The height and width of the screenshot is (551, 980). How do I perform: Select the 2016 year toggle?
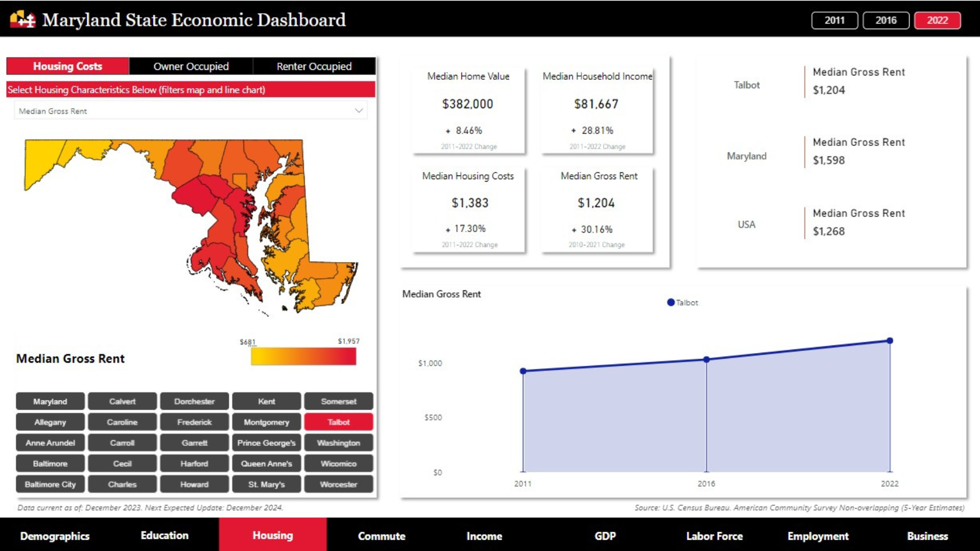(886, 20)
